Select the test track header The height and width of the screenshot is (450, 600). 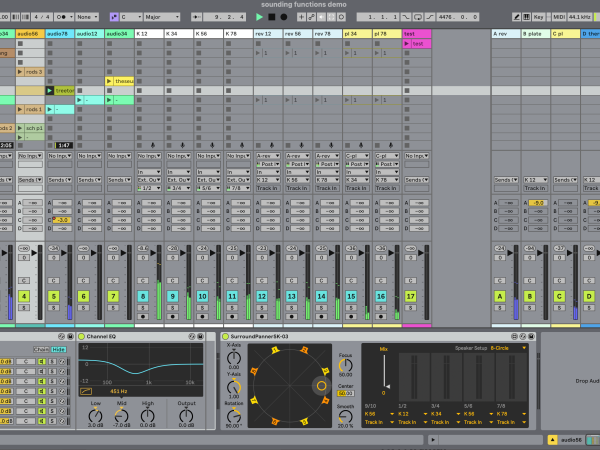click(416, 34)
